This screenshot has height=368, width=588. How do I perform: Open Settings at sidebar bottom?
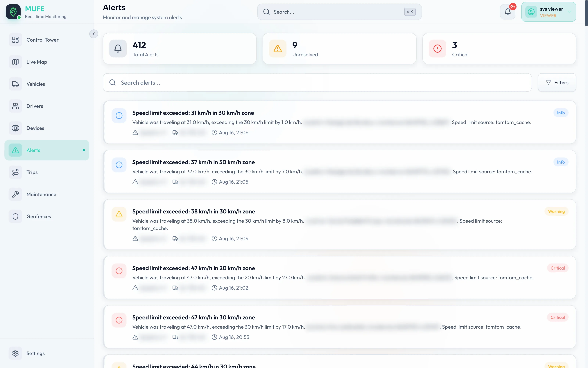pos(47,353)
